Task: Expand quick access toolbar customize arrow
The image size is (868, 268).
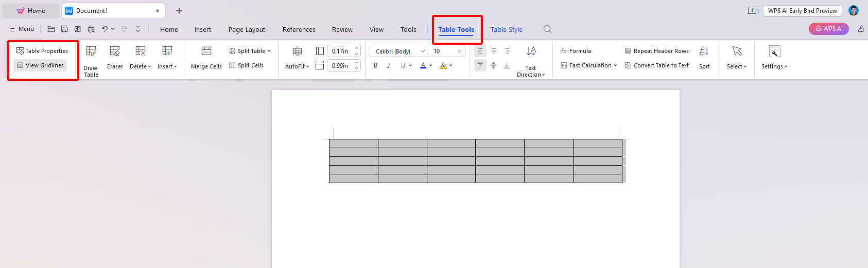Action: [138, 29]
